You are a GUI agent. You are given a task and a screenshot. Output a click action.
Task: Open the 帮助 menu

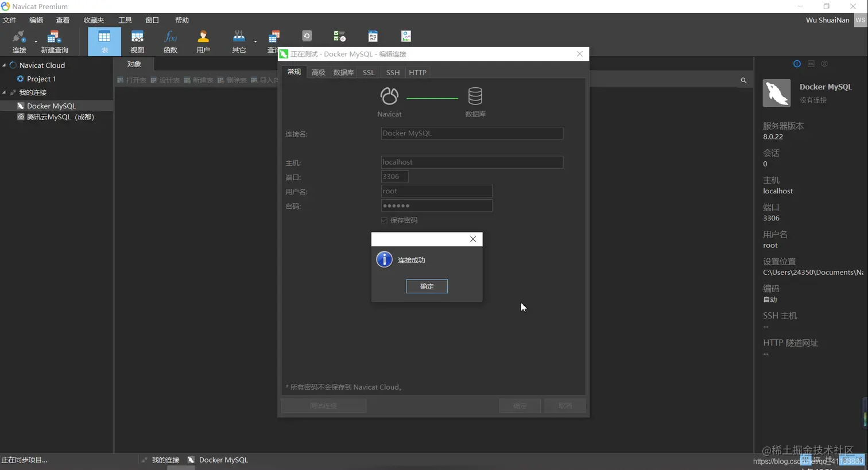182,20
